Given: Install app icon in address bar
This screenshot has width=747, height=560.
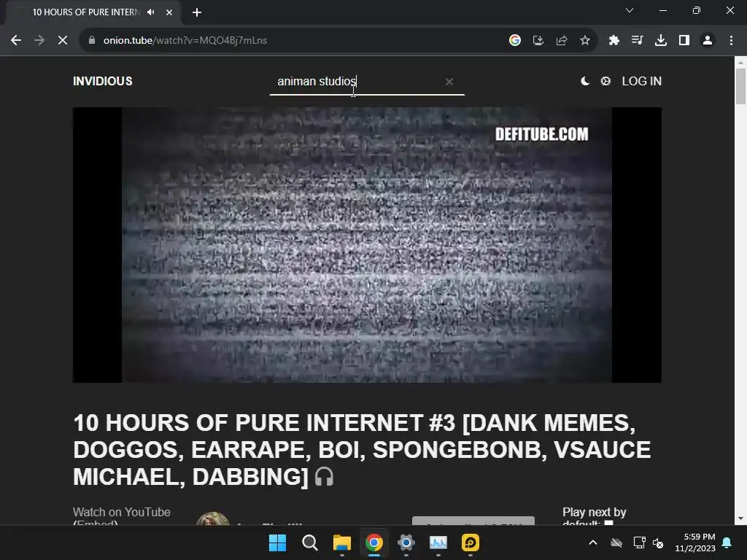Looking at the screenshot, I should [x=538, y=41].
